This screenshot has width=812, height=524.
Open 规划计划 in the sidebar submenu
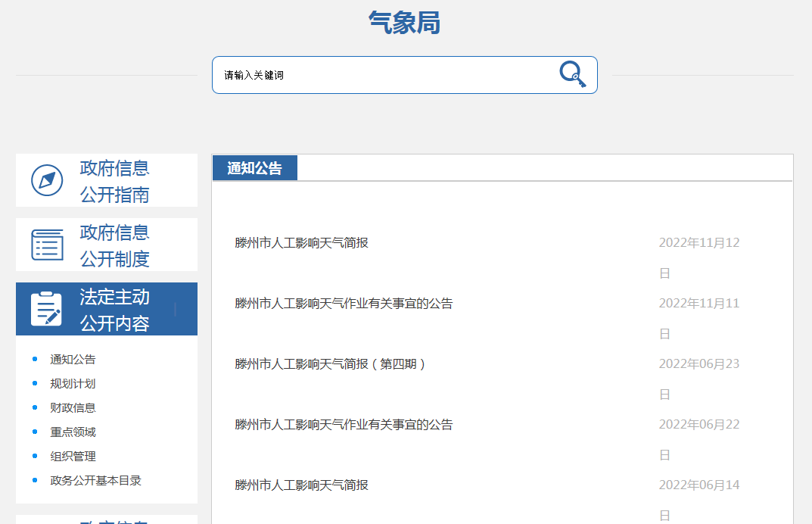pyautogui.click(x=73, y=384)
